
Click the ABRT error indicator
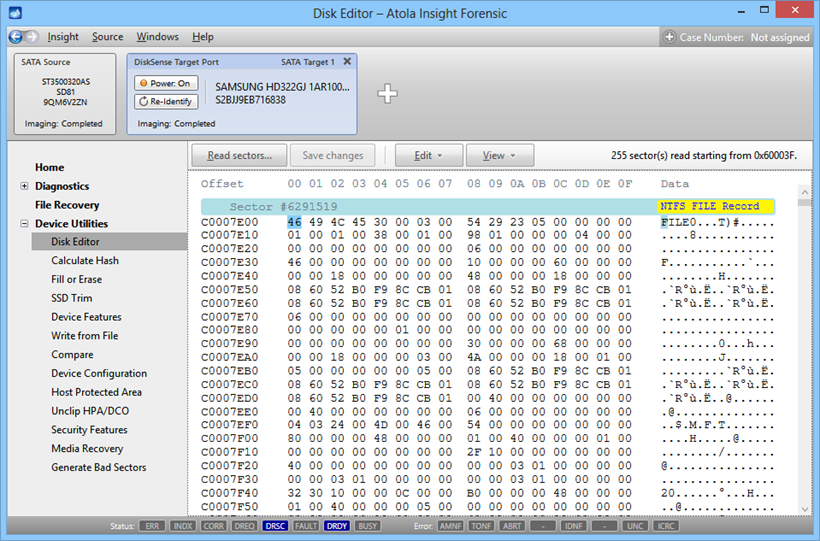[512, 526]
